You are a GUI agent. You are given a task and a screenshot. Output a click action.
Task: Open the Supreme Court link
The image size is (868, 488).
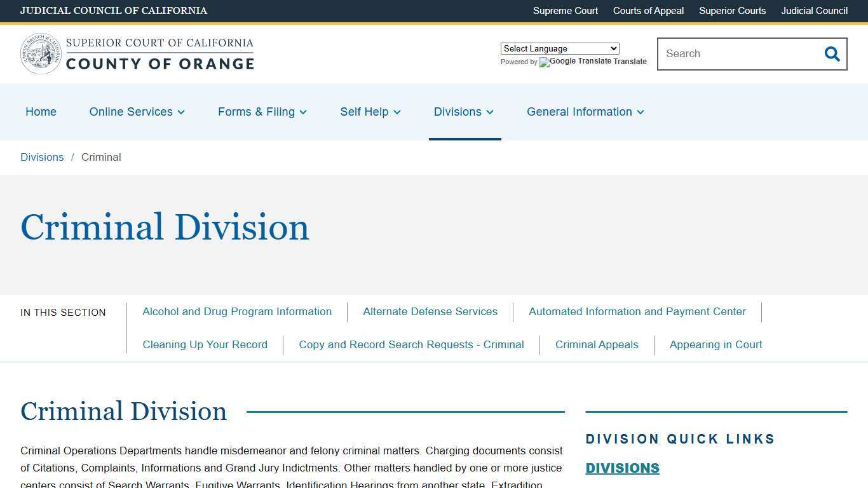coord(565,11)
